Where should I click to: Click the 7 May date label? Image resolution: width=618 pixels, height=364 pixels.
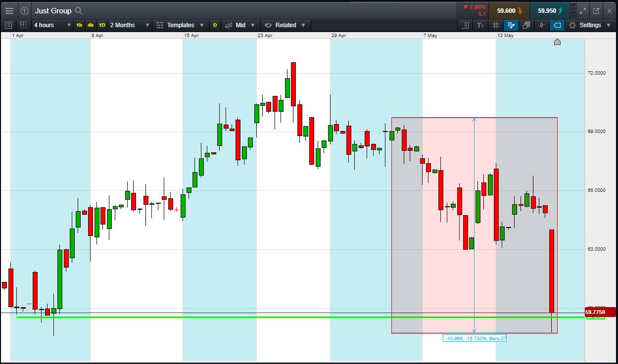430,36
